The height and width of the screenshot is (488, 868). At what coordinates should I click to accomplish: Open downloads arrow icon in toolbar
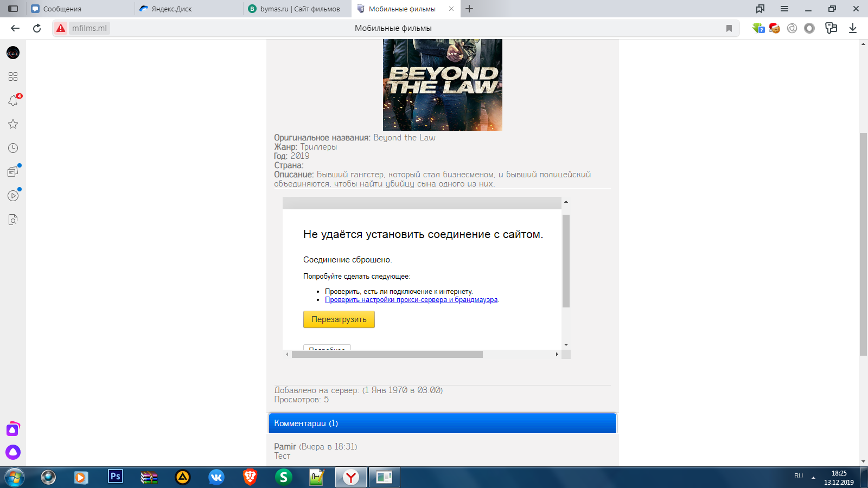[x=853, y=28]
